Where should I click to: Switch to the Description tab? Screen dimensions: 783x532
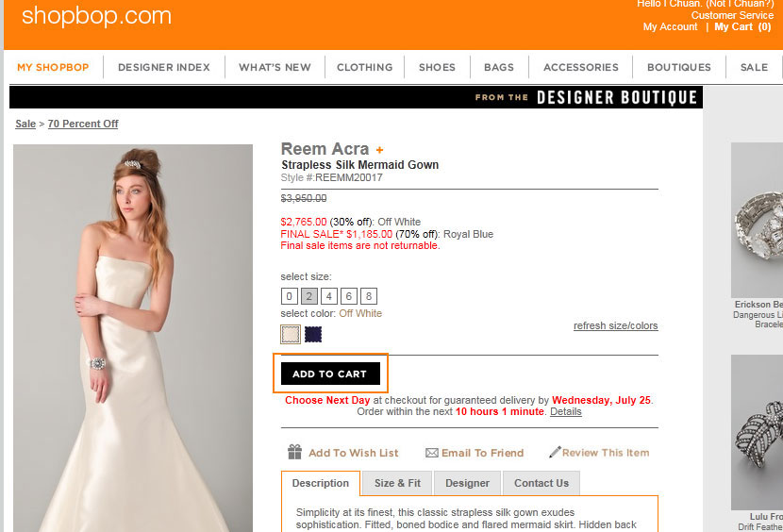click(x=321, y=483)
